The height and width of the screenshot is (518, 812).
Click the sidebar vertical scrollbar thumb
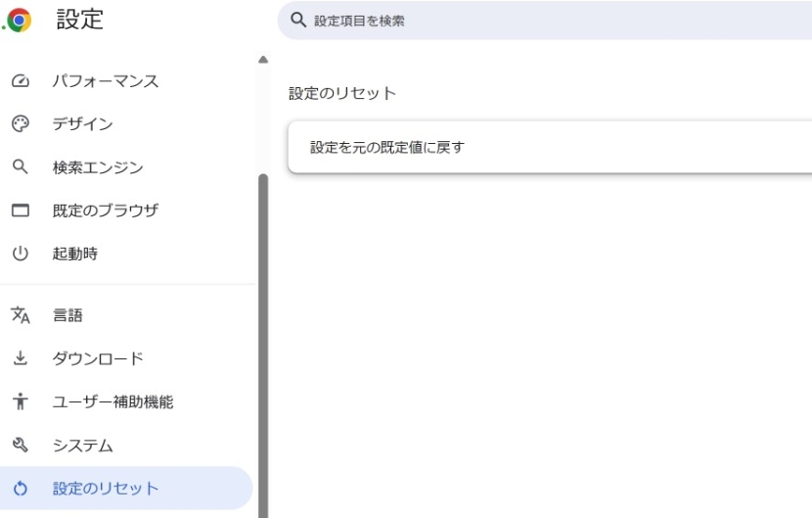click(262, 343)
